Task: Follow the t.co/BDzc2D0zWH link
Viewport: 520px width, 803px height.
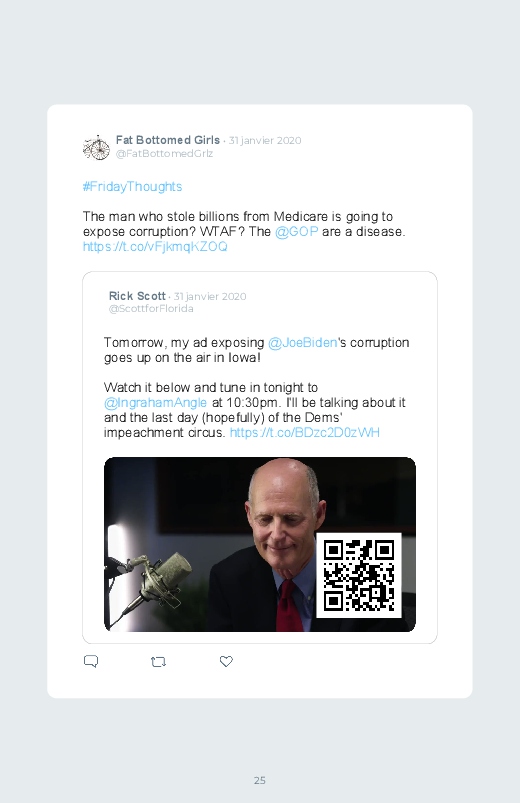Action: 304,432
